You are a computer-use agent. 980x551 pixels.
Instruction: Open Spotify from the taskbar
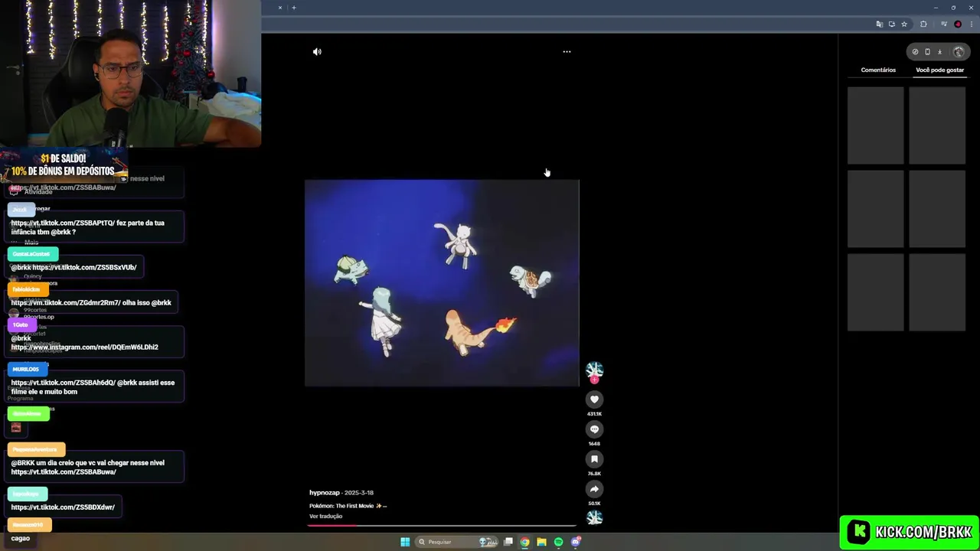click(x=558, y=542)
